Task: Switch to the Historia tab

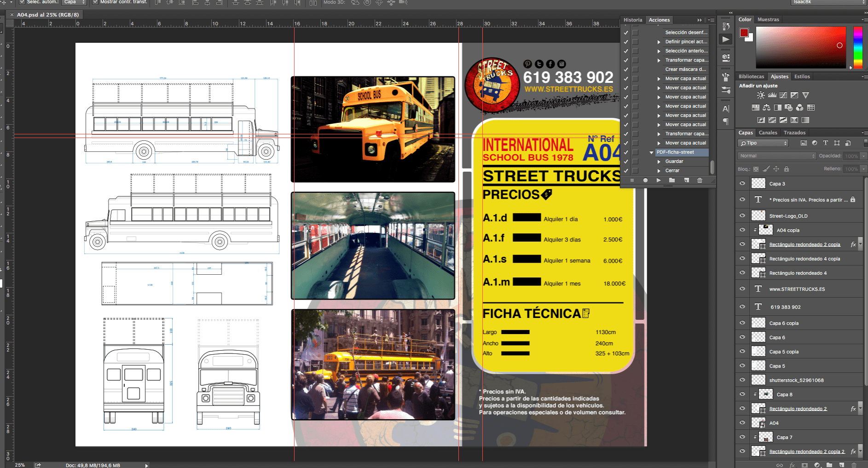Action: [633, 20]
